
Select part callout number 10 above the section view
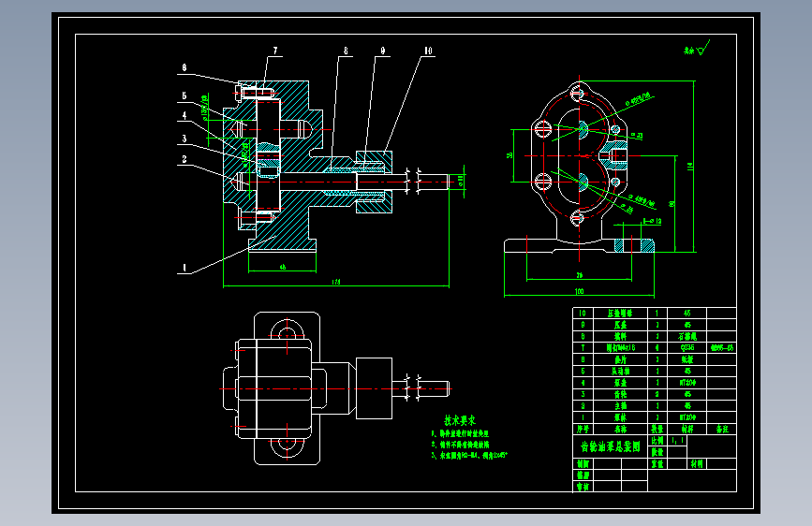428,51
